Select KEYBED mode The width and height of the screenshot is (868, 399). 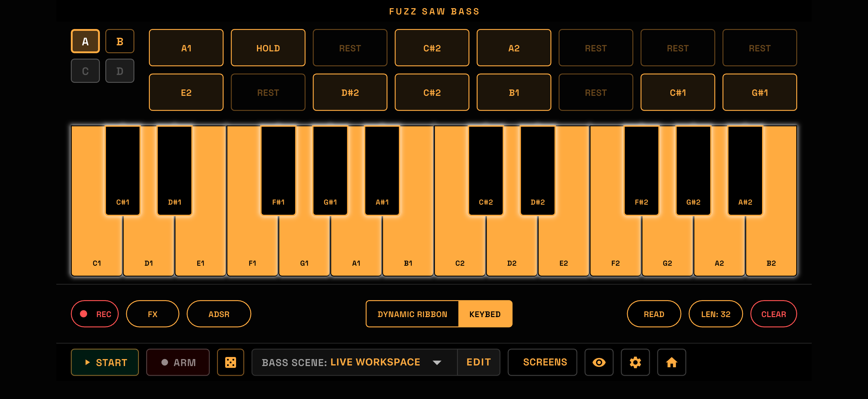point(485,313)
